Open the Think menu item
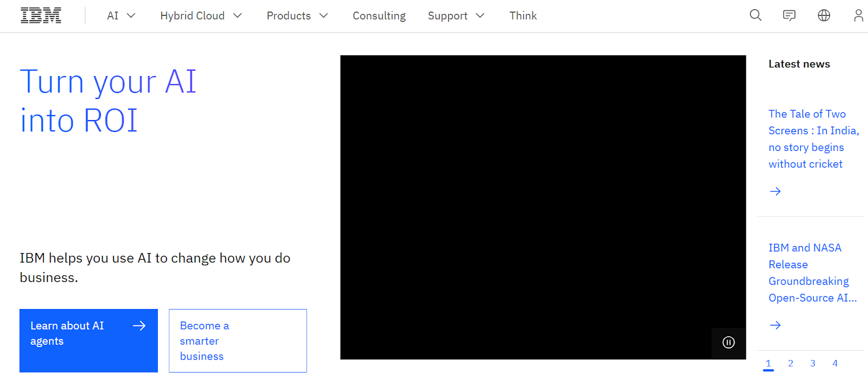The height and width of the screenshot is (391, 868). point(522,16)
